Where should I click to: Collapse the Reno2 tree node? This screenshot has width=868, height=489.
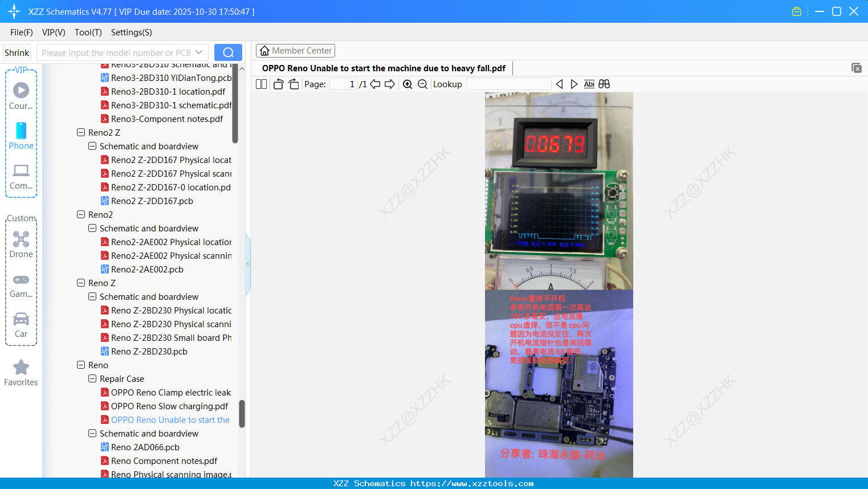pyautogui.click(x=81, y=214)
